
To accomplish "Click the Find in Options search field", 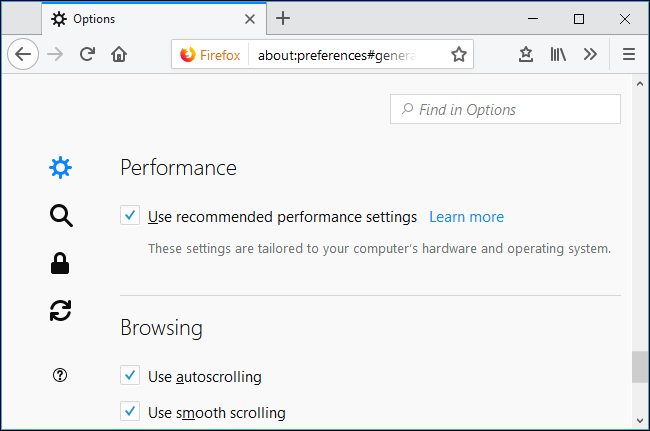I will [x=505, y=110].
